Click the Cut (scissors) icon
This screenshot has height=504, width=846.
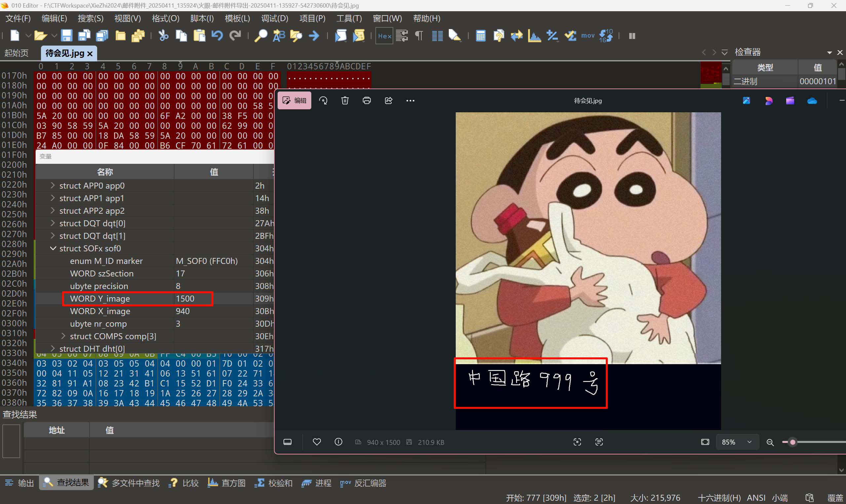click(x=164, y=36)
